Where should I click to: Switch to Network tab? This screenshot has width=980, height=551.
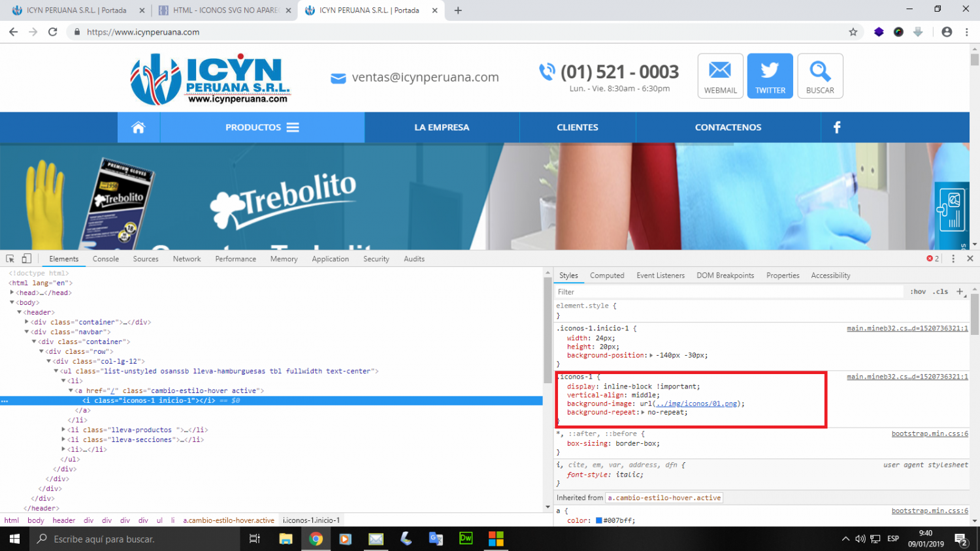tap(187, 259)
